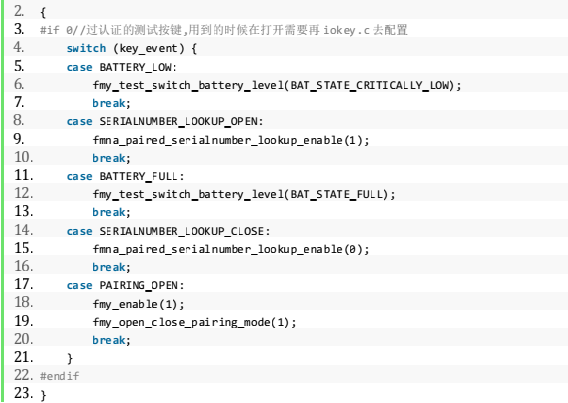This screenshot has width=568, height=403.
Task: Click the 'break;' on line 10
Action: click(111, 158)
